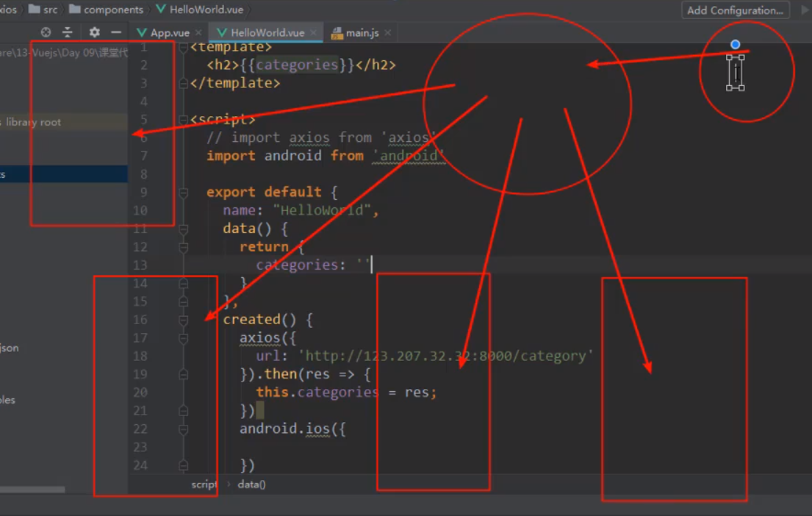The width and height of the screenshot is (812, 516).
Task: Click the project path text ending Day 09
Action: point(63,53)
